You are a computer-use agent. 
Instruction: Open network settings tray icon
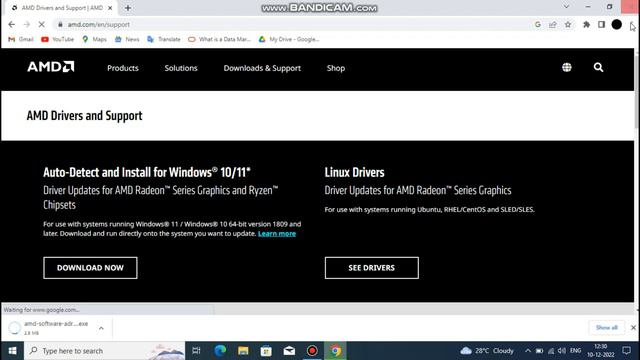point(551,351)
